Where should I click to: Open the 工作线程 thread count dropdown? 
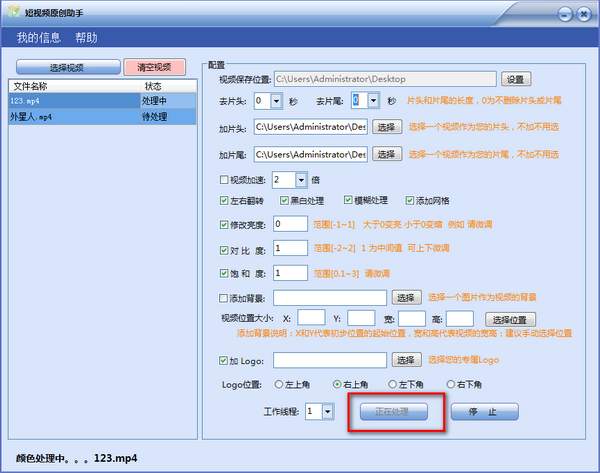click(x=328, y=411)
